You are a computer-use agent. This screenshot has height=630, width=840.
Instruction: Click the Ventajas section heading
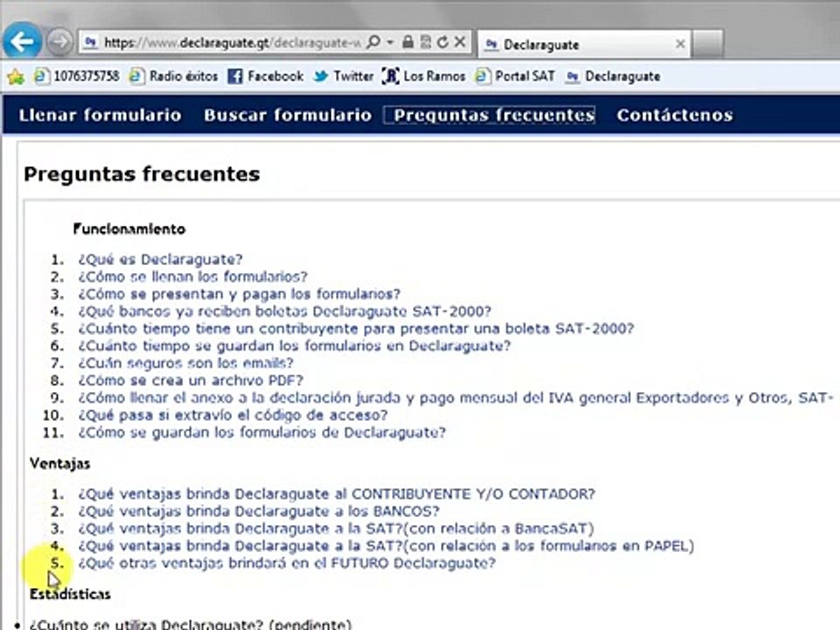pyautogui.click(x=60, y=464)
